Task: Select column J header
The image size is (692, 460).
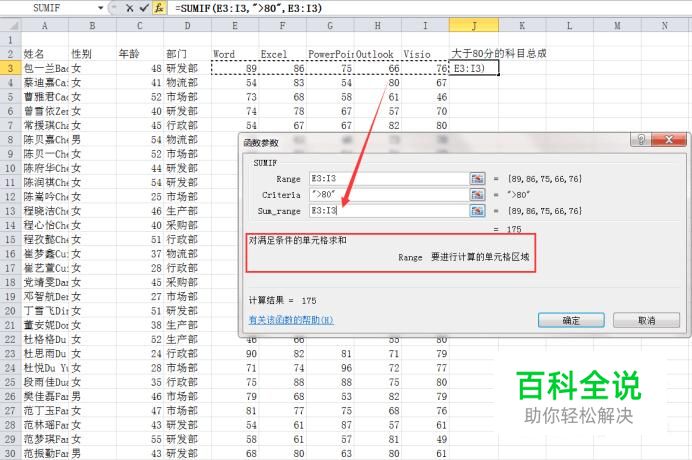Action: [x=474, y=26]
